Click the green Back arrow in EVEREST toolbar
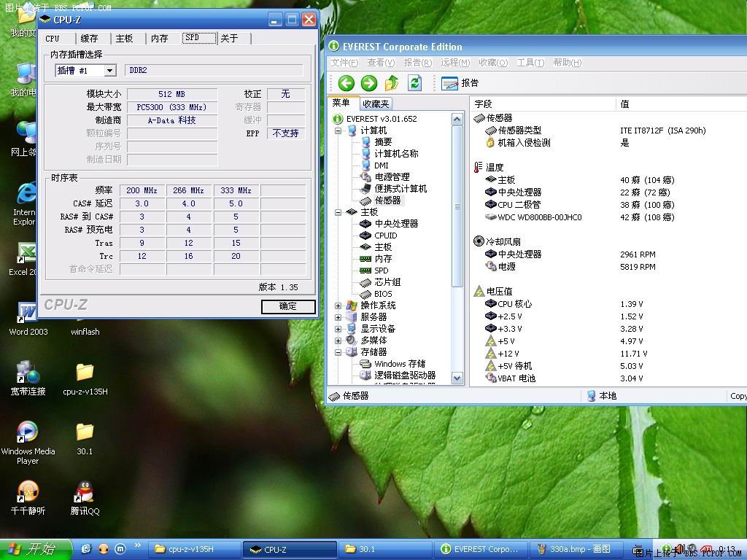This screenshot has width=747, height=560. pos(347,83)
